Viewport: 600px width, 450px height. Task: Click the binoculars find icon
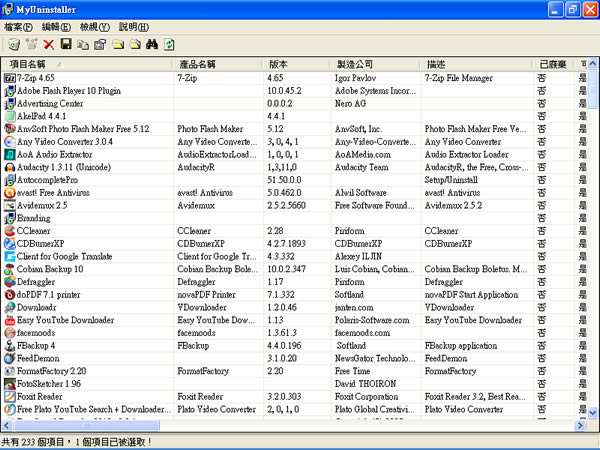pos(152,44)
